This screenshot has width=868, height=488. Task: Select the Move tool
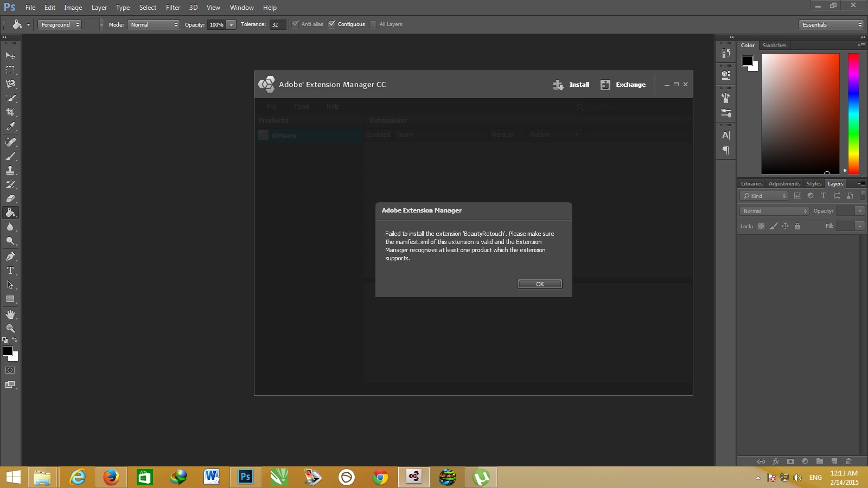[10, 56]
